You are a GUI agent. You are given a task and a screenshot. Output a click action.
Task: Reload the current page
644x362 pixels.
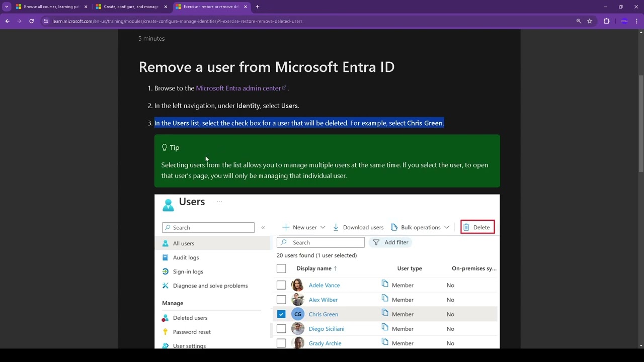coord(31,21)
